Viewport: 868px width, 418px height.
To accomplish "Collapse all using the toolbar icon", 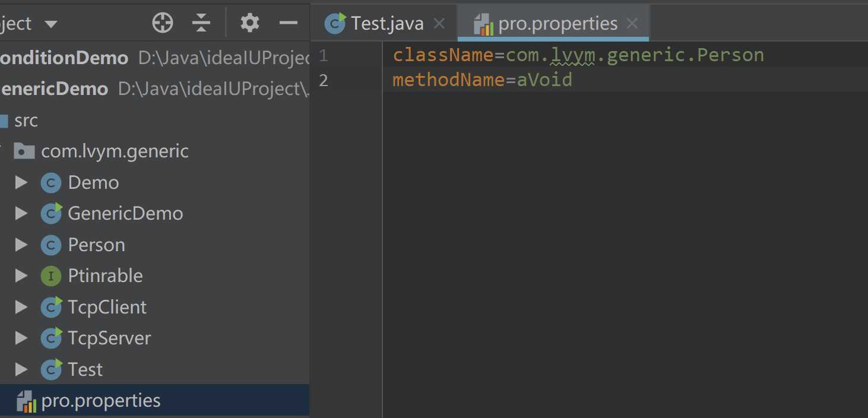I will pos(202,23).
